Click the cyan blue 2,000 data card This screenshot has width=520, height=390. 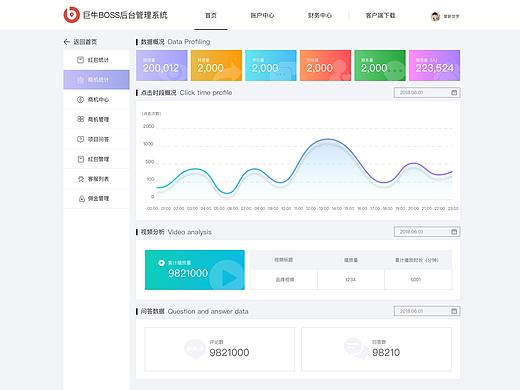click(x=271, y=65)
